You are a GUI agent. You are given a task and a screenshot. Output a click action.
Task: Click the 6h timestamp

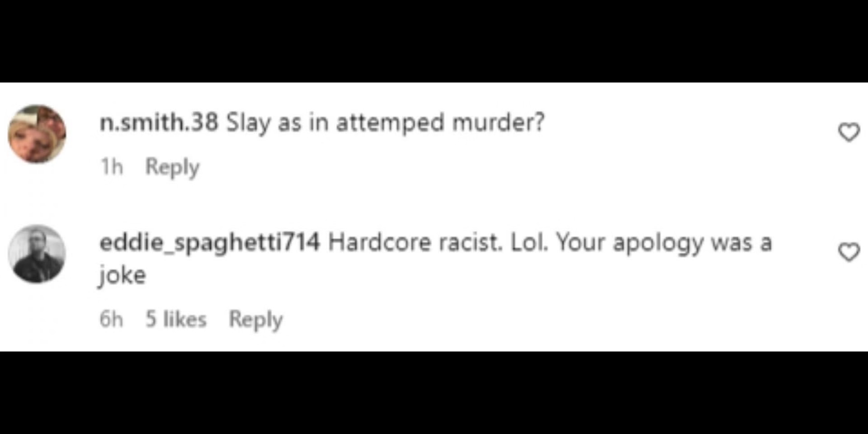click(x=111, y=319)
